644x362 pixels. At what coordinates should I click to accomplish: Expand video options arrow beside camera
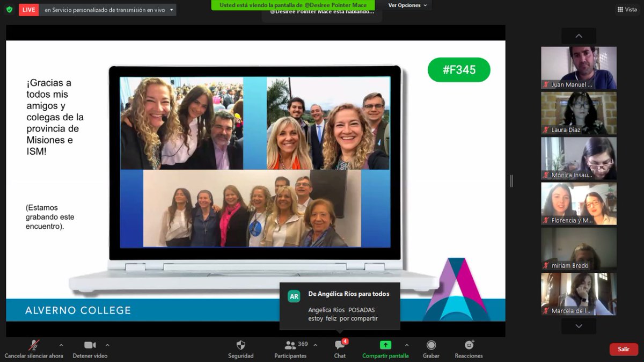(107, 345)
